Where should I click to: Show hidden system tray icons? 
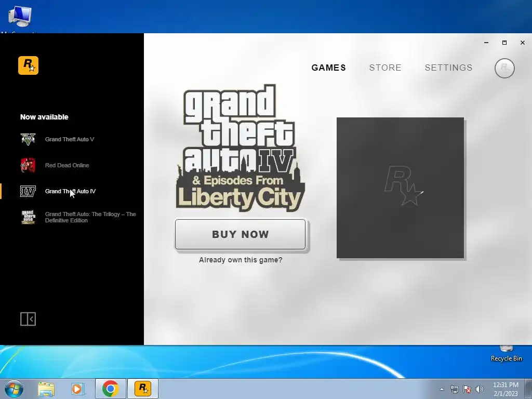click(442, 389)
